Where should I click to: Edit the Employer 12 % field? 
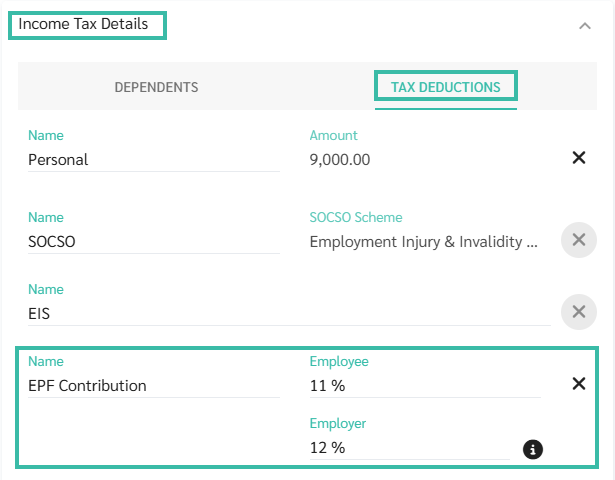410,448
